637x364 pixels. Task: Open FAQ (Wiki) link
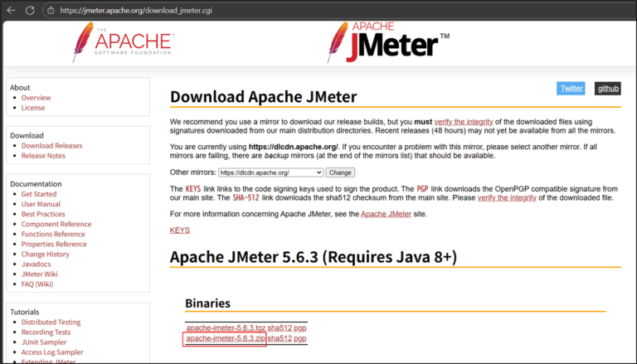click(x=37, y=284)
